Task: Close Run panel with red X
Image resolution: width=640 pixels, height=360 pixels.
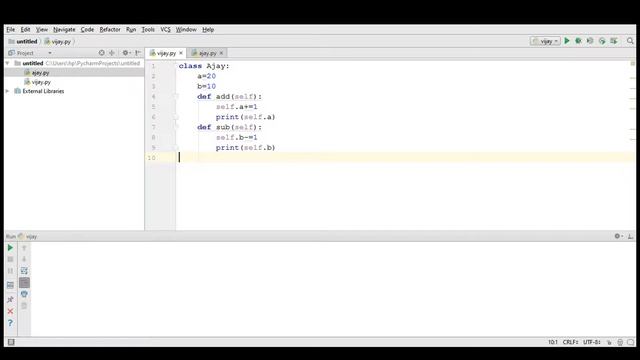Action: click(x=10, y=311)
